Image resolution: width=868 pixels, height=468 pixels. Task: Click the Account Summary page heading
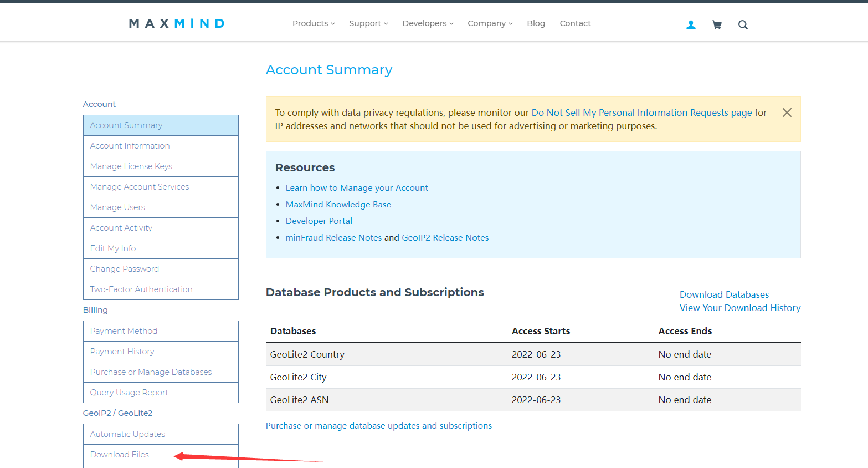[x=329, y=70]
